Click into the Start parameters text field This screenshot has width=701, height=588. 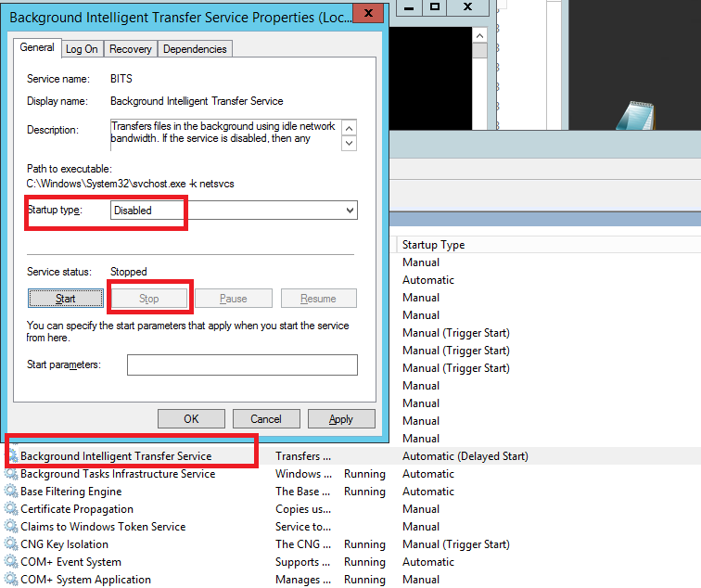pos(242,365)
